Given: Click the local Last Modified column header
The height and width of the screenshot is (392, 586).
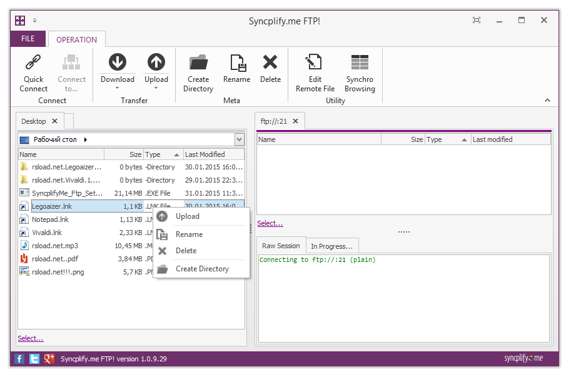Looking at the screenshot, I should [x=214, y=154].
